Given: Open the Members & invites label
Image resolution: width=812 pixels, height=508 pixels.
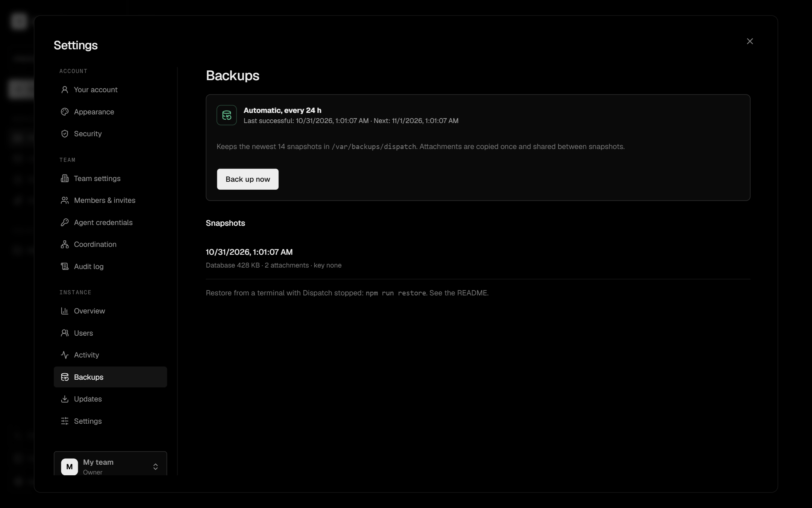Looking at the screenshot, I should [105, 200].
